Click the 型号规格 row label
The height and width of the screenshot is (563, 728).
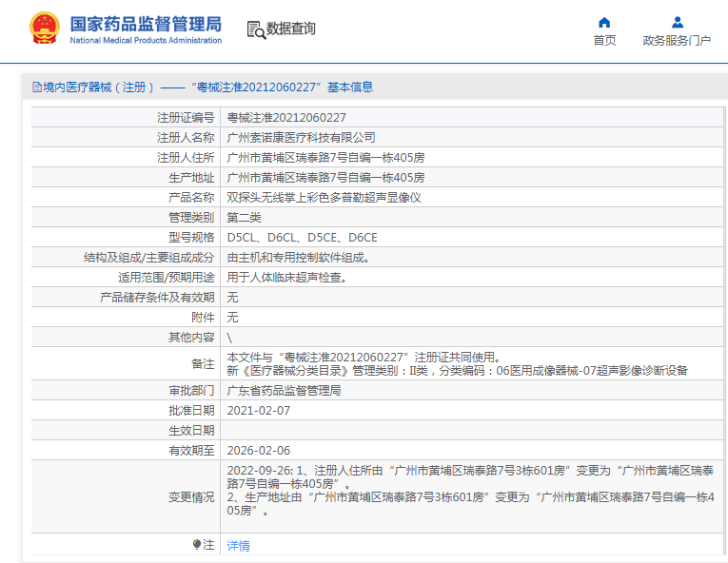[x=191, y=238]
